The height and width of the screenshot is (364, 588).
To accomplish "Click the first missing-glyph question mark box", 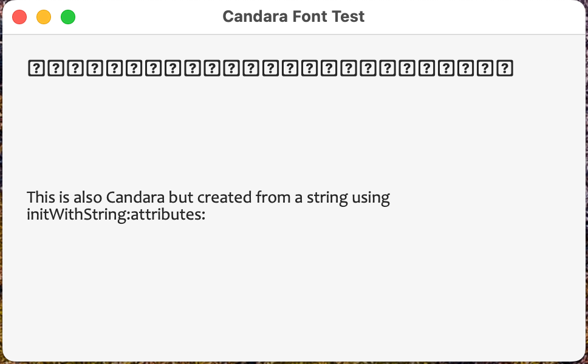I will pyautogui.click(x=36, y=68).
